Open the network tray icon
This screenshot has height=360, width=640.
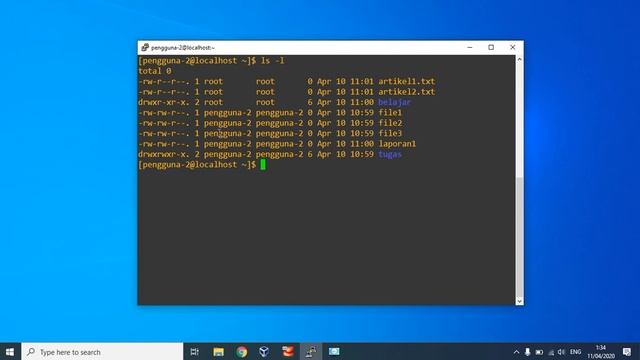pos(551,352)
